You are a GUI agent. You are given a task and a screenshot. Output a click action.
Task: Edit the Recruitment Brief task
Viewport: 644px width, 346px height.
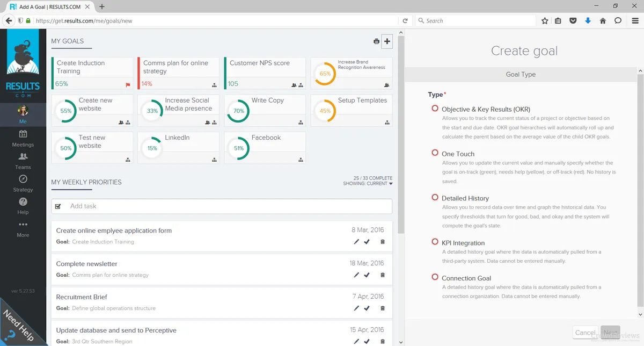click(x=356, y=308)
